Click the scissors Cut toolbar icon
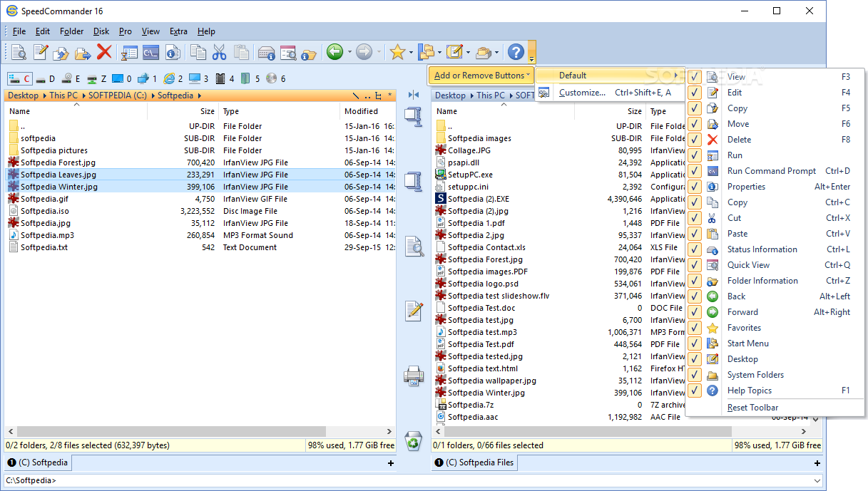Viewport: 868px width, 491px height. point(220,52)
